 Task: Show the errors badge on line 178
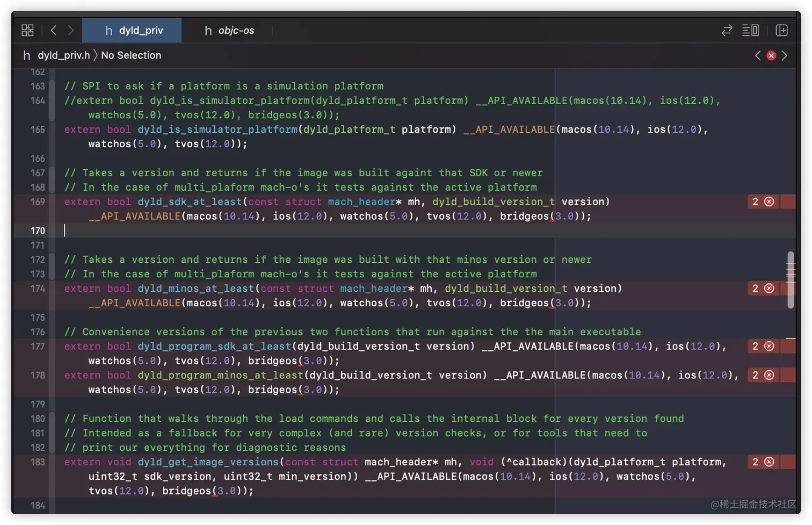point(763,375)
